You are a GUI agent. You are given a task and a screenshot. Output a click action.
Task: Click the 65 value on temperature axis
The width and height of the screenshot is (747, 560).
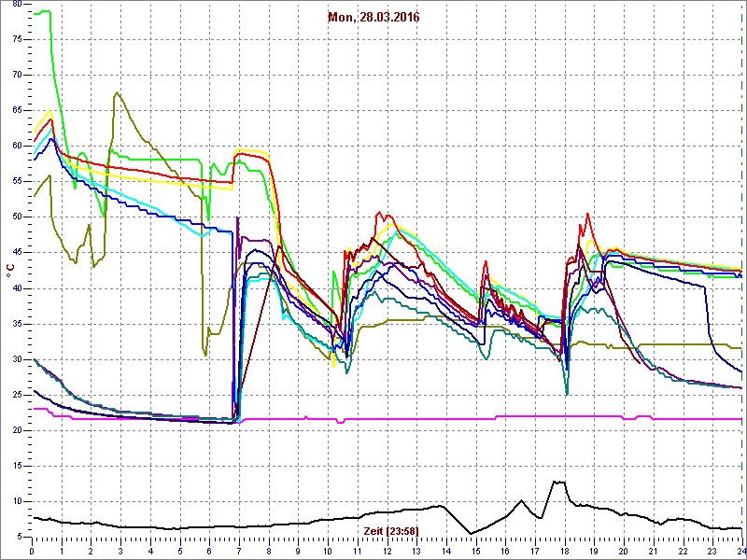click(17, 110)
